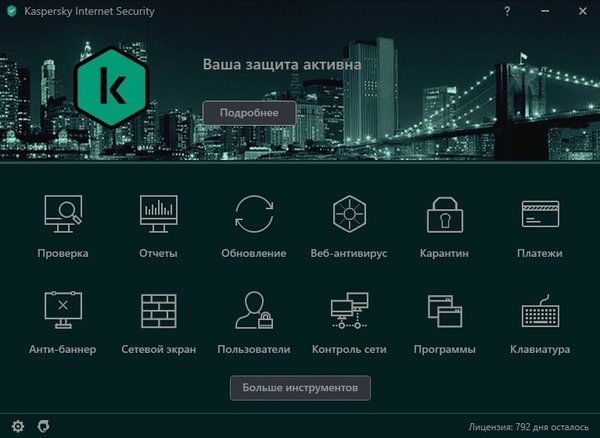The image size is (600, 438).
Task: Click the Kaspersky Internet Security title text
Action: pos(90,11)
